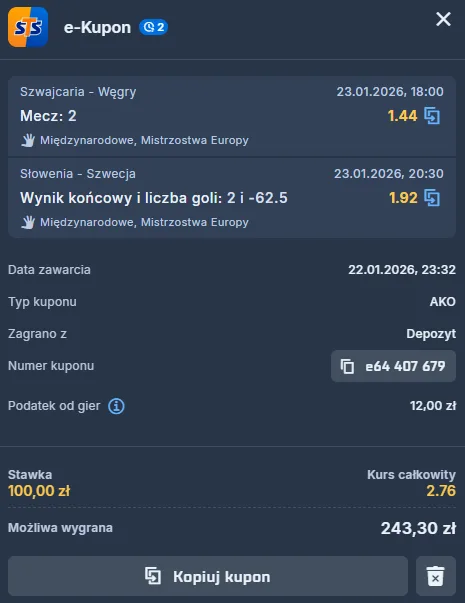
Task: Select the Szwajcaria - Węgry match title
Action: click(78, 92)
